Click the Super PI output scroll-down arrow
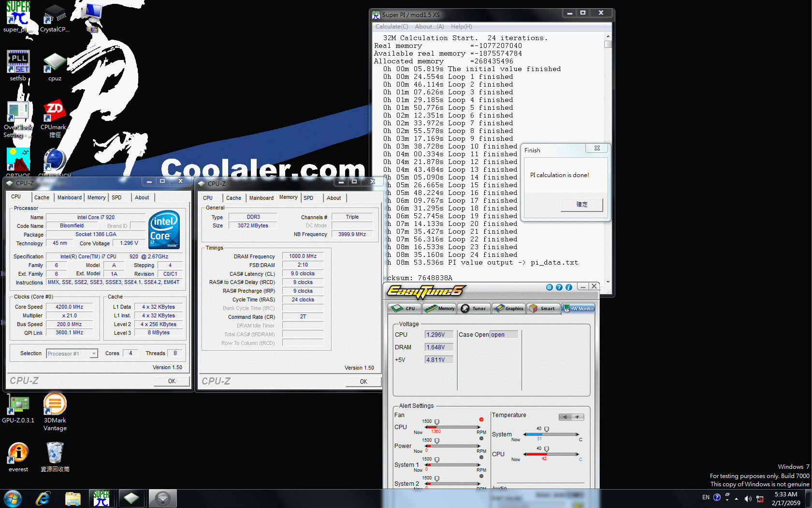 [608, 282]
